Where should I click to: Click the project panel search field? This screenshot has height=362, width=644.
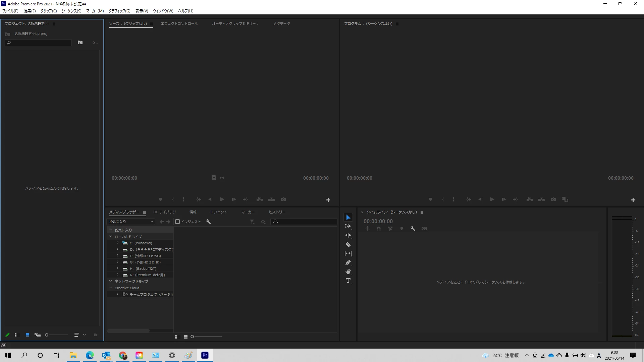pos(39,43)
